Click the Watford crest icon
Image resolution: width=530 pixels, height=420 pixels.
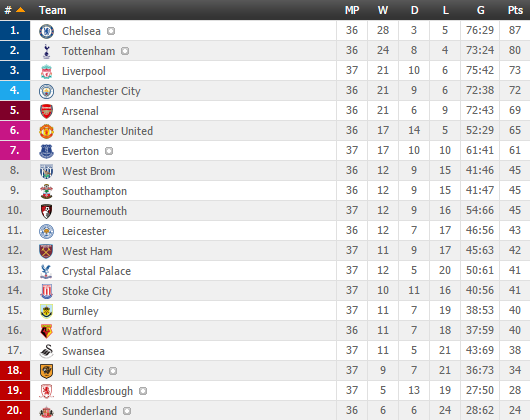point(46,331)
